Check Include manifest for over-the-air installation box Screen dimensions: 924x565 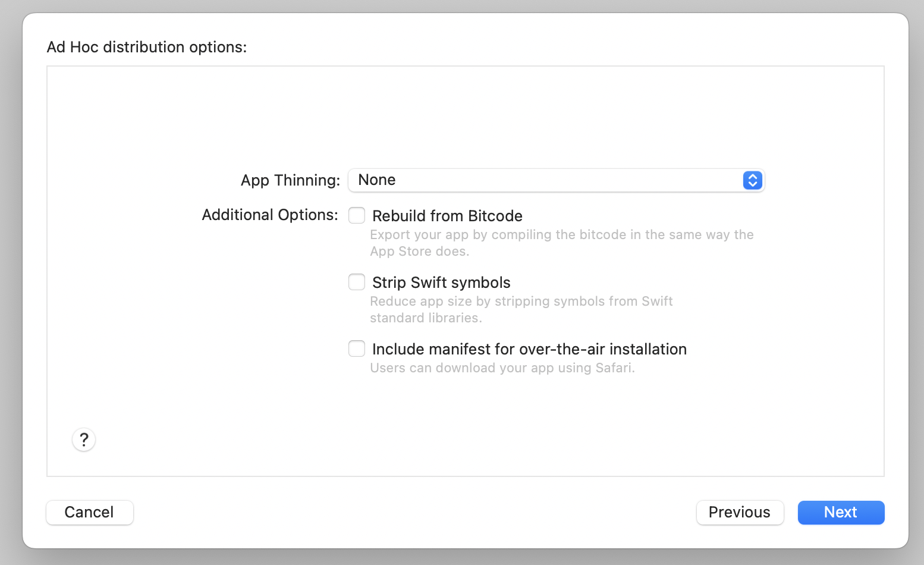(x=357, y=349)
